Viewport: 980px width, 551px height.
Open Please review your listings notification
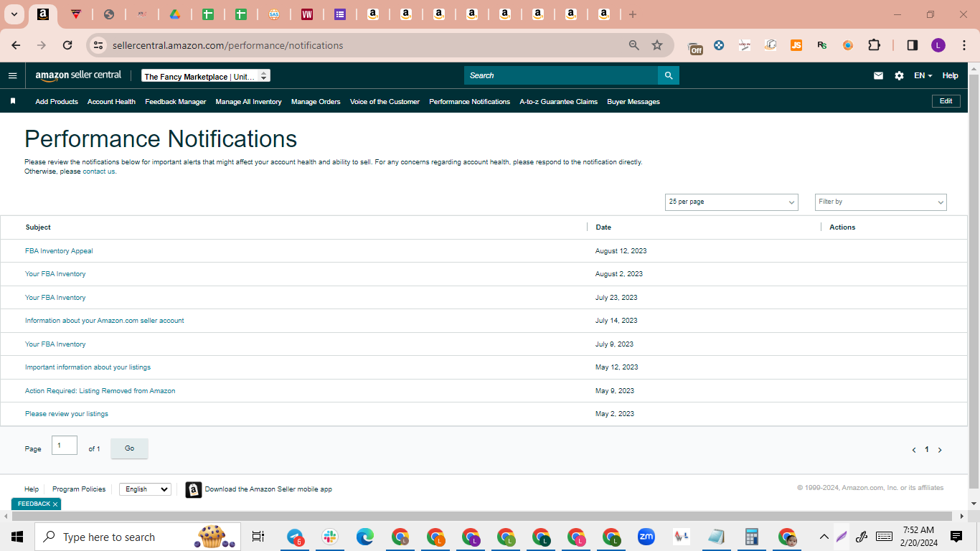coord(67,414)
